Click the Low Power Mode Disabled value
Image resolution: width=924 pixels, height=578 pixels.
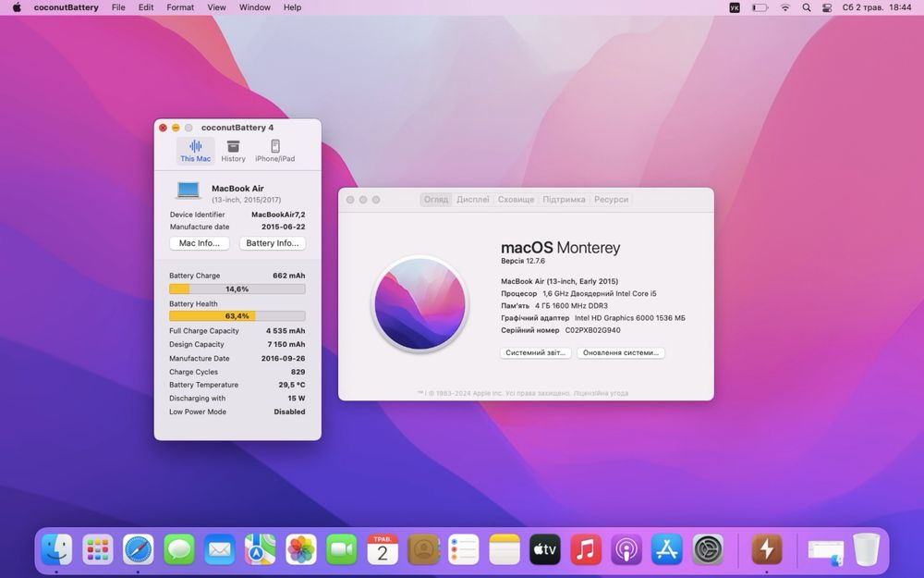(x=289, y=412)
